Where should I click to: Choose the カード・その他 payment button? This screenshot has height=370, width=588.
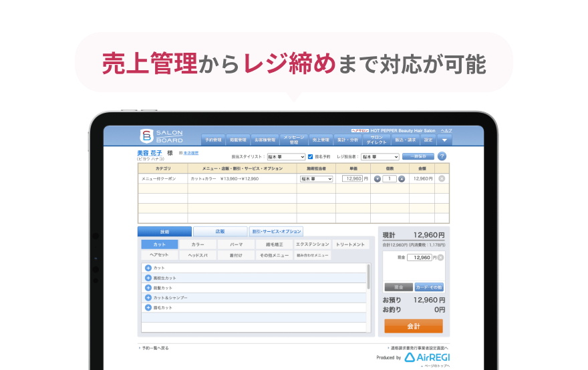(429, 287)
